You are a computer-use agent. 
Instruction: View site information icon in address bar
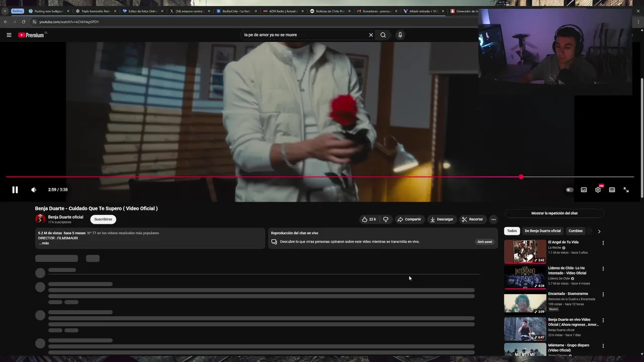coord(34,22)
